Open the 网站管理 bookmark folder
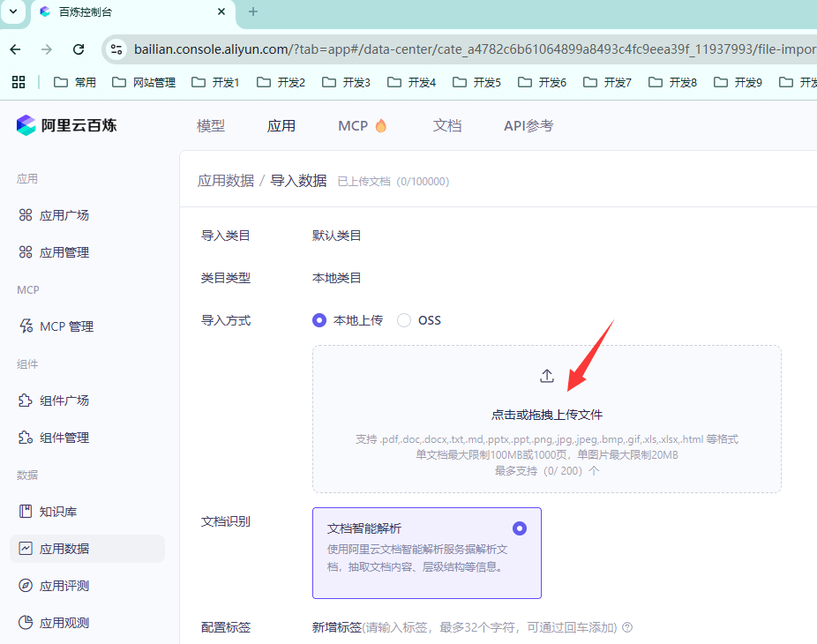 click(144, 82)
